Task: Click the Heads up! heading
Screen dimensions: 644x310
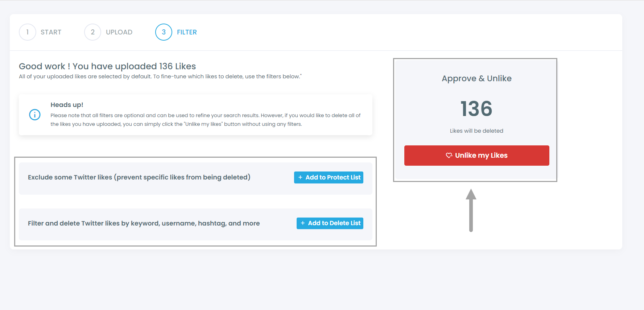Action: (x=67, y=105)
